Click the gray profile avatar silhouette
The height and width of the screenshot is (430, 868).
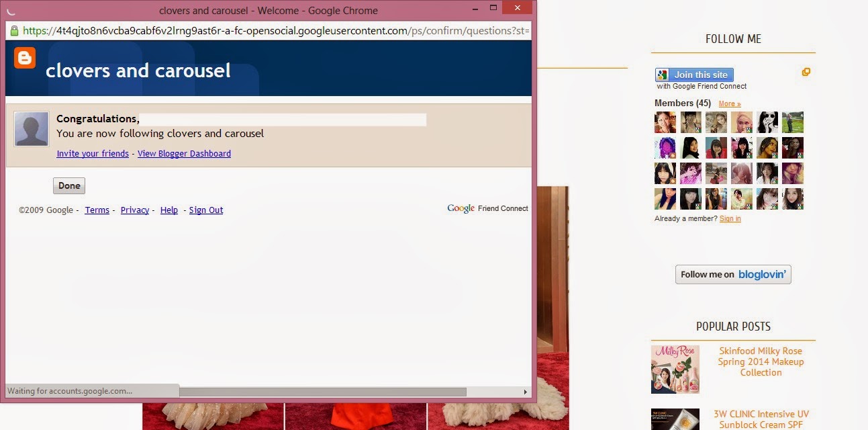pyautogui.click(x=32, y=129)
